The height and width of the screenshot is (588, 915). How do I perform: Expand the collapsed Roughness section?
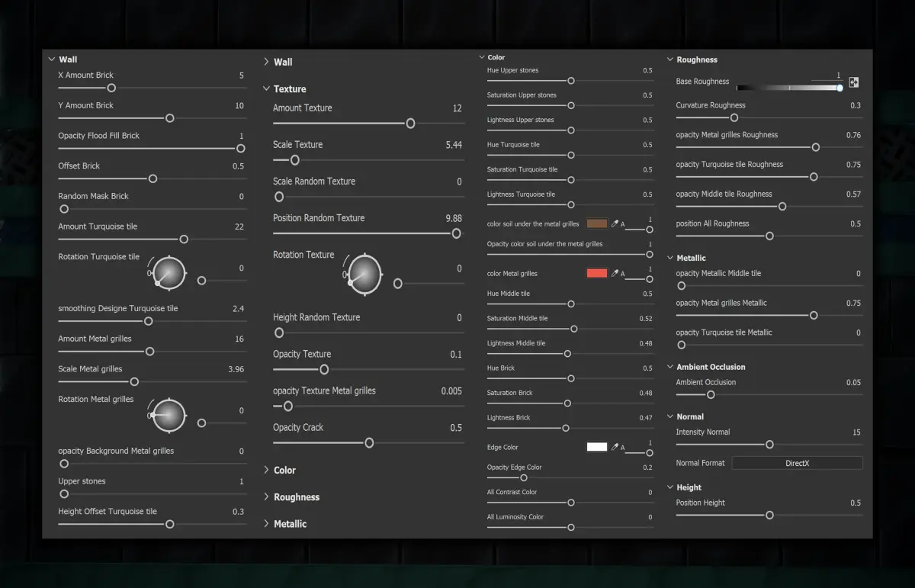(266, 497)
